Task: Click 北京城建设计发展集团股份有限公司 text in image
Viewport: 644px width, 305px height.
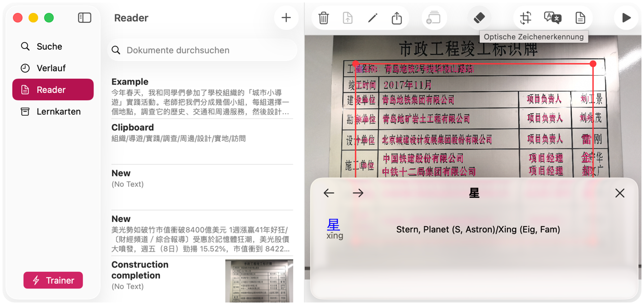Action: coord(437,140)
